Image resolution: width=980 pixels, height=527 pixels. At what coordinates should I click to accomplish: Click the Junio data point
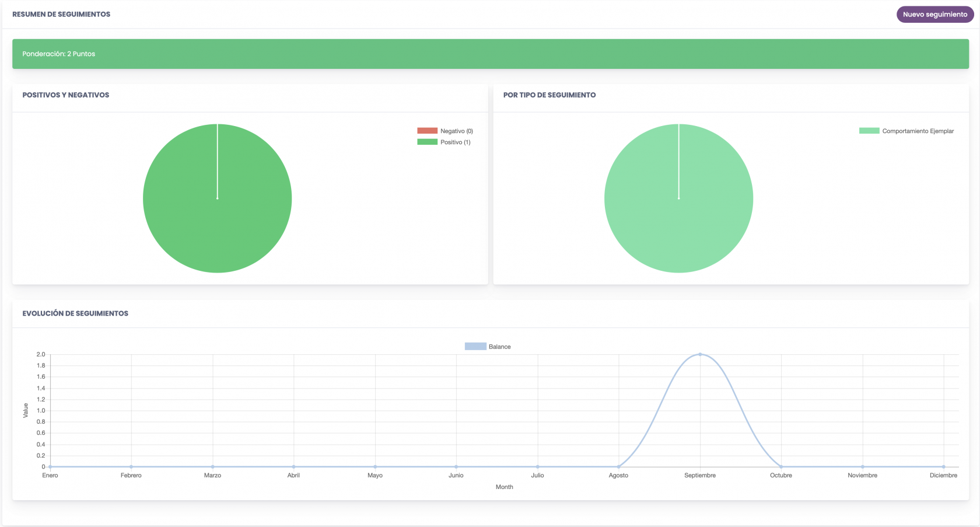(x=456, y=467)
